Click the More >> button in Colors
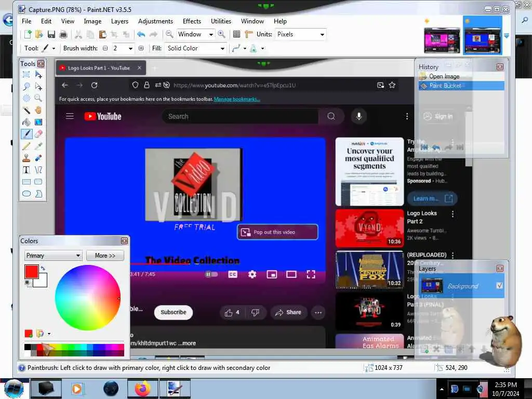The width and height of the screenshot is (532, 399). [x=105, y=256]
